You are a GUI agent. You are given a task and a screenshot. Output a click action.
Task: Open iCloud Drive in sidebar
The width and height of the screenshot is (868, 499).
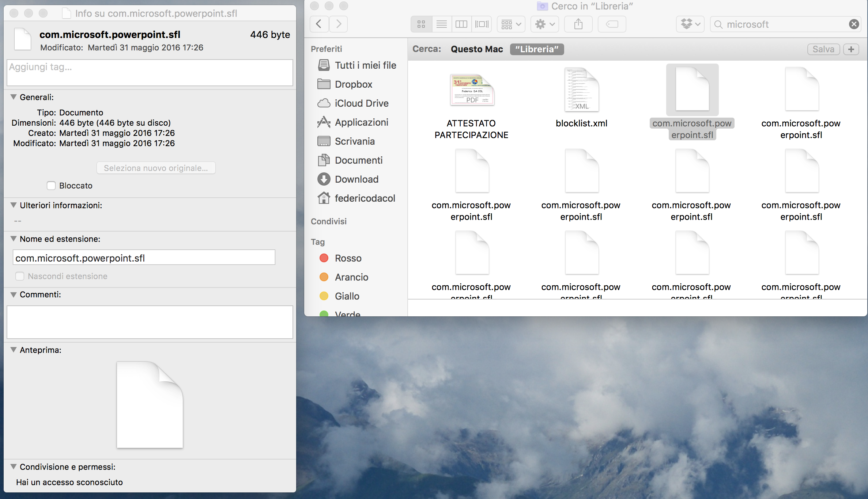coord(353,103)
